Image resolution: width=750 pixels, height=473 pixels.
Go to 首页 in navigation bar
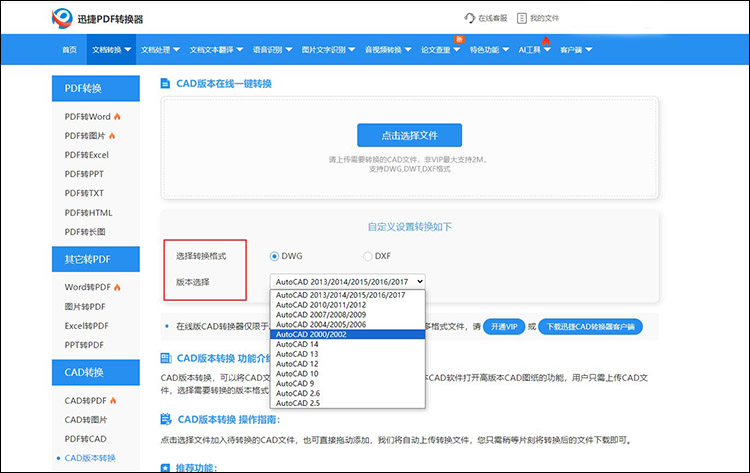[x=69, y=49]
